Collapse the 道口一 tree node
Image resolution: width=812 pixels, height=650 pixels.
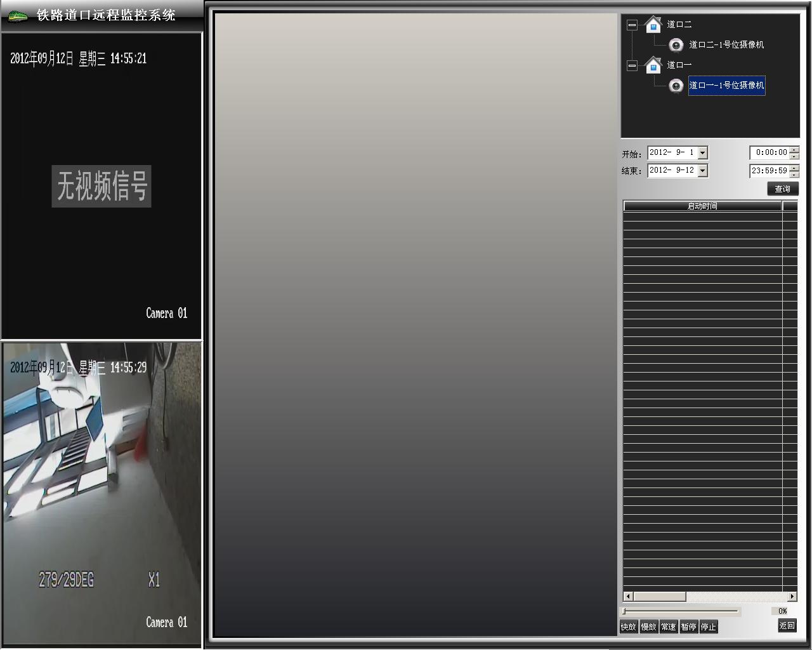coord(632,65)
